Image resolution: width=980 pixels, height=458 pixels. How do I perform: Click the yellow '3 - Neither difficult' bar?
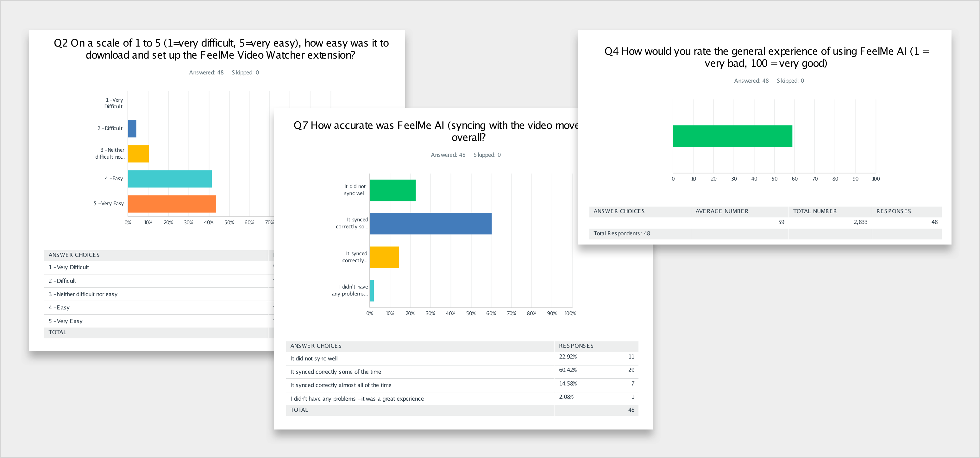138,154
